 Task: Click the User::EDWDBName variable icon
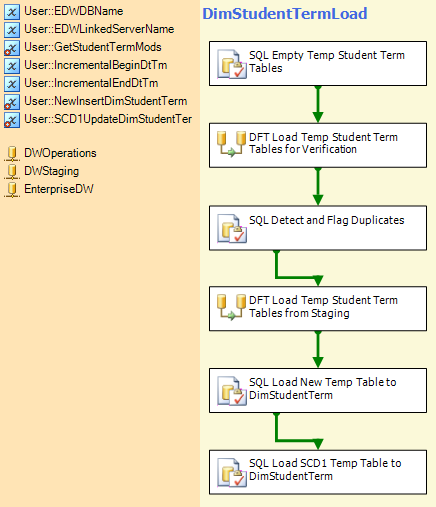12,12
